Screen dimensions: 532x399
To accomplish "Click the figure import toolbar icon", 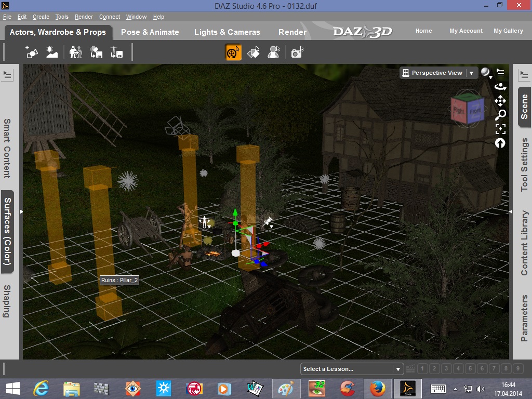I will point(76,52).
